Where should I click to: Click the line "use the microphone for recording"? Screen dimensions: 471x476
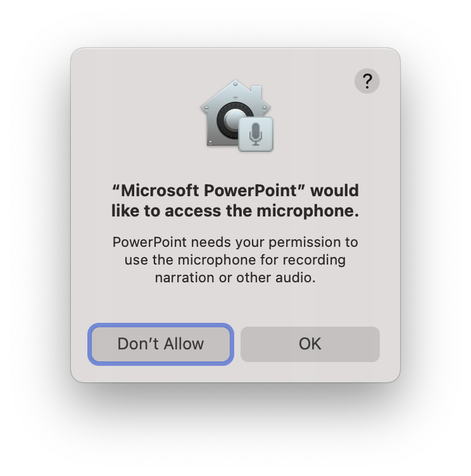[235, 260]
